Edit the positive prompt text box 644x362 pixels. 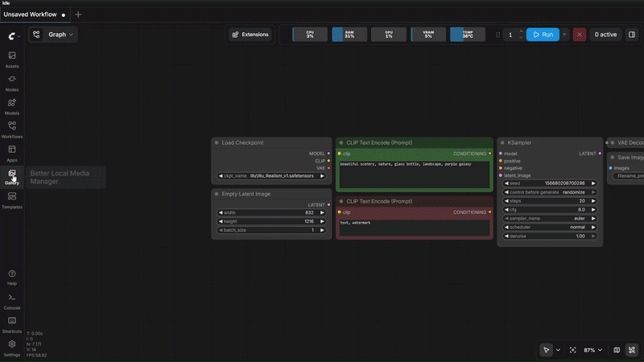coord(415,175)
